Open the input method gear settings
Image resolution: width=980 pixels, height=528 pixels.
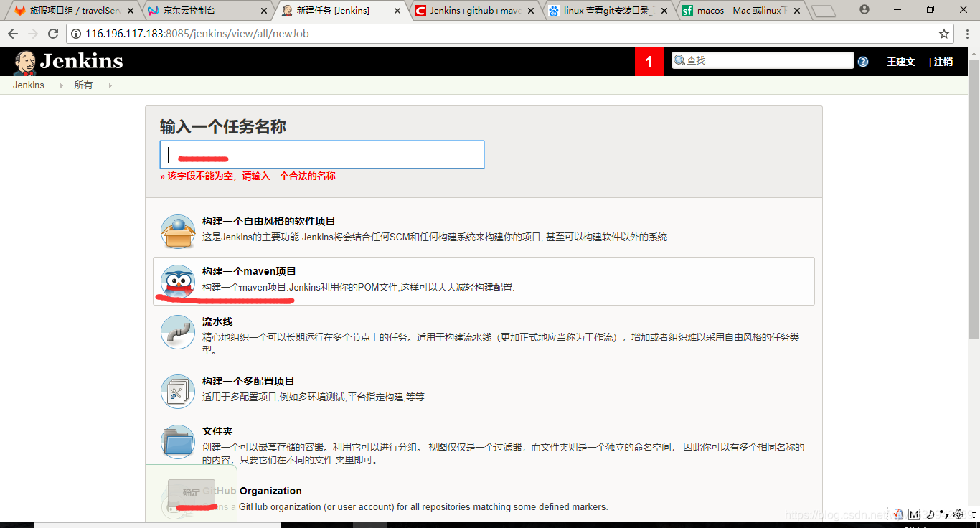pyautogui.click(x=958, y=514)
